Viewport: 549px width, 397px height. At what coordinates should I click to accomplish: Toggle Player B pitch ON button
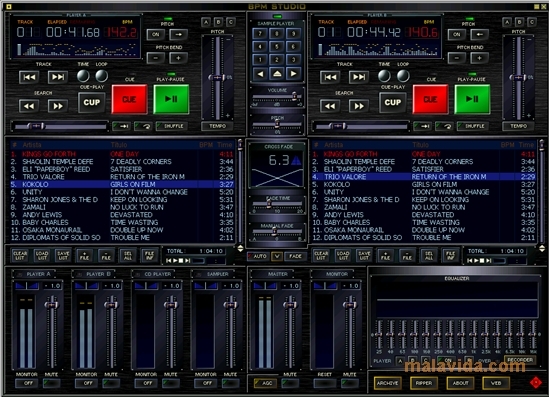(x=457, y=34)
